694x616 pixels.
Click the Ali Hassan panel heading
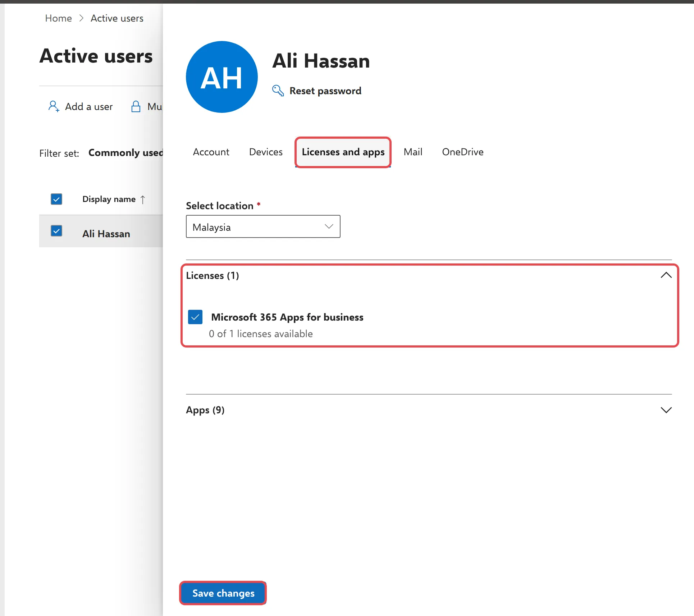321,61
